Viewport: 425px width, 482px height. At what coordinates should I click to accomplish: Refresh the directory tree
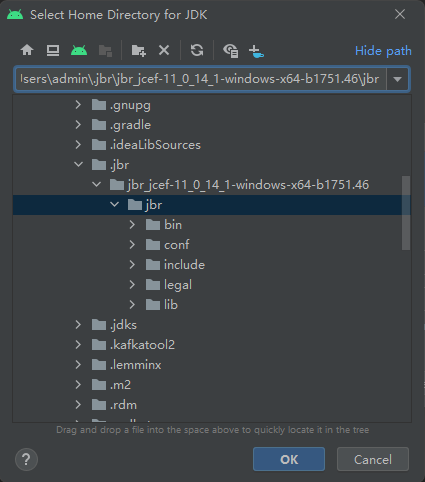(x=197, y=50)
